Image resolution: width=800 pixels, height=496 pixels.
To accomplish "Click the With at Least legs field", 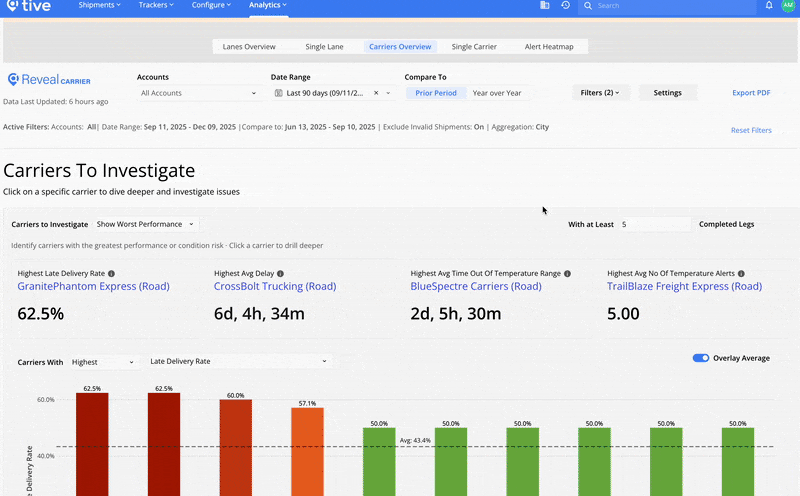I will (x=655, y=224).
